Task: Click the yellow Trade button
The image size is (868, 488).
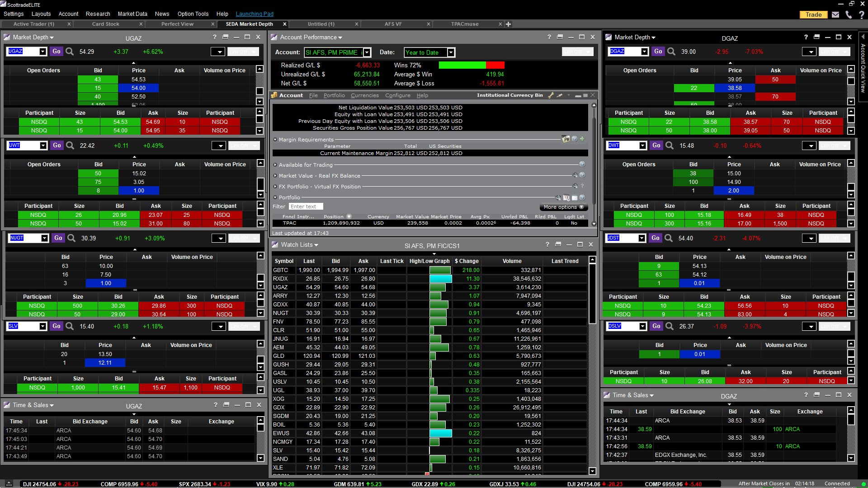Action: tap(813, 14)
